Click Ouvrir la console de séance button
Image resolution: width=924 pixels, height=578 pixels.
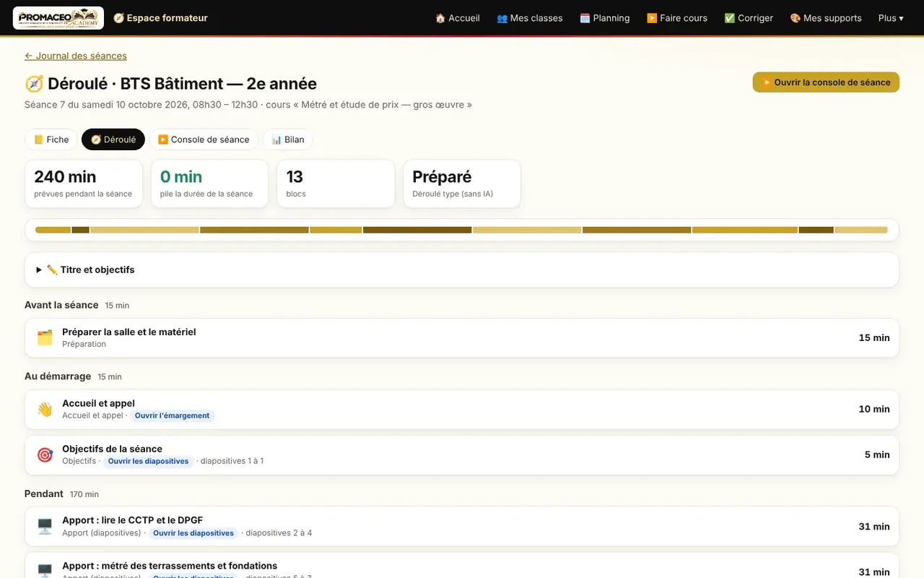[x=826, y=82]
